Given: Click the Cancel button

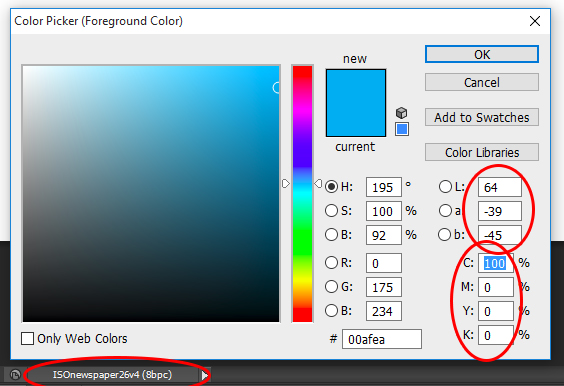Looking at the screenshot, I should tap(482, 82).
